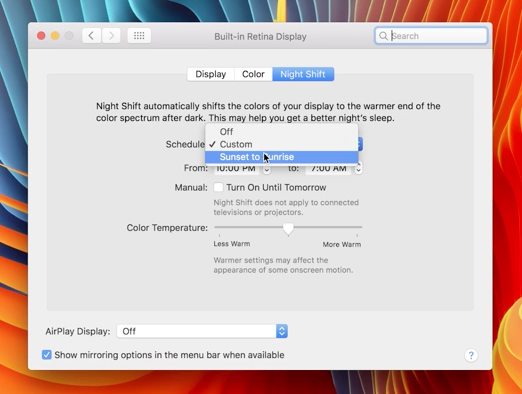Screen dimensions: 522x394
Task: Click inside the Search text field
Action: tap(431, 36)
